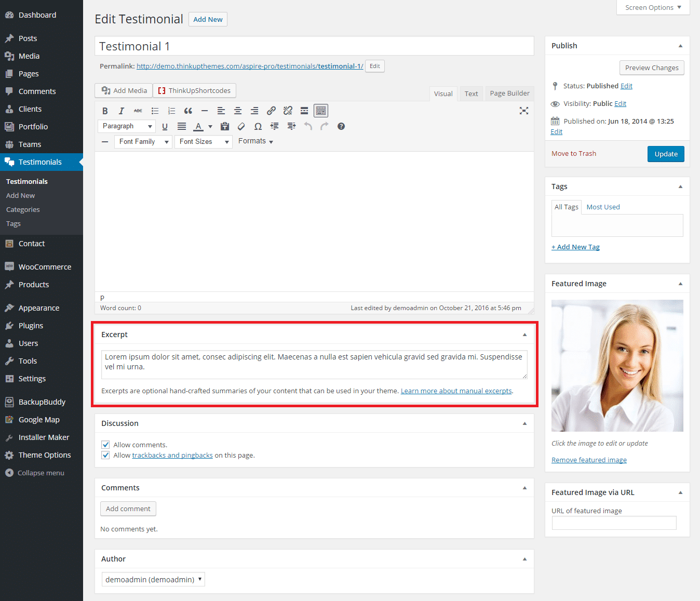Uncheck Allow trackbacks and pingbacks checkbox

105,455
